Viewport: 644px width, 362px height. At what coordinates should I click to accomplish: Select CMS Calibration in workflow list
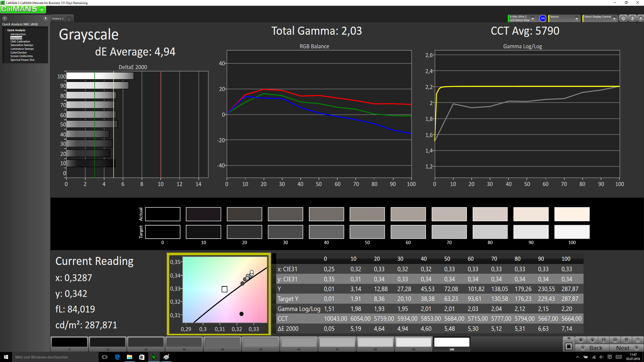(20, 42)
